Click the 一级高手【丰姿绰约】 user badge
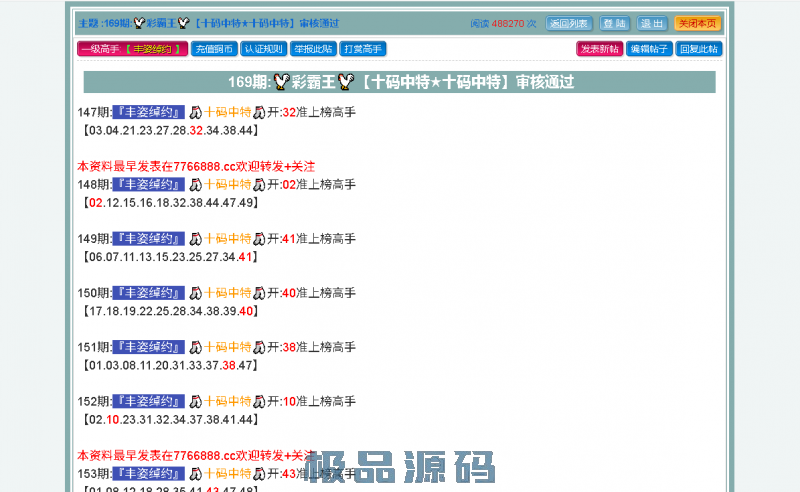 click(132, 49)
